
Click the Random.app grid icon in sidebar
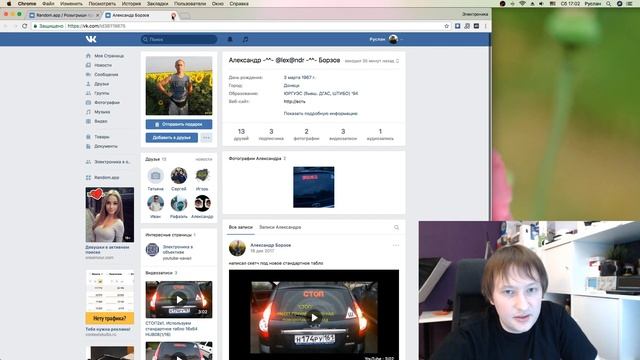coord(88,178)
